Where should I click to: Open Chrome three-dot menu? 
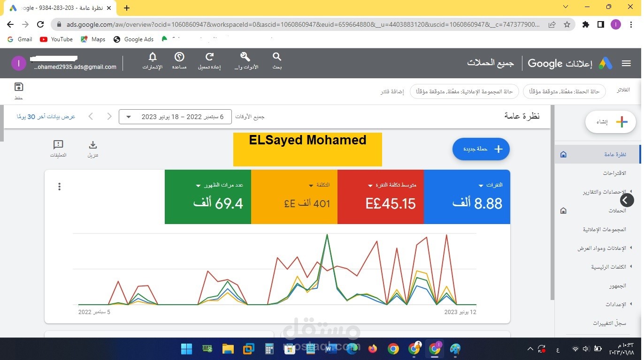pyautogui.click(x=631, y=24)
